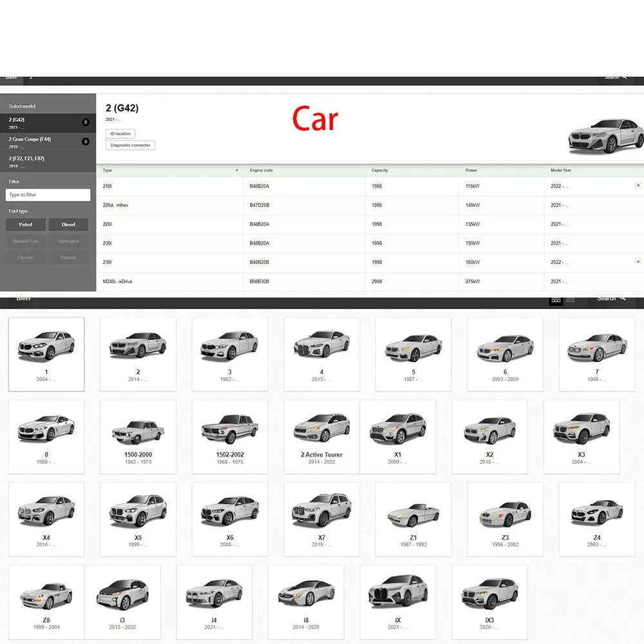Select the 220i row
Viewport: 644px width, 644px height.
(370, 224)
